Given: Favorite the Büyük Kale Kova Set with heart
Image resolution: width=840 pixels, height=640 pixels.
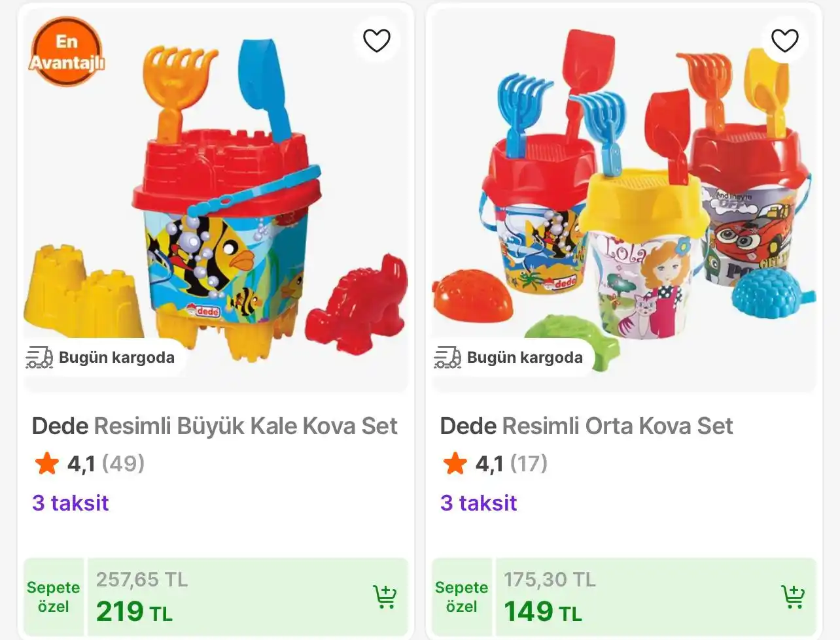Looking at the screenshot, I should point(377,41).
